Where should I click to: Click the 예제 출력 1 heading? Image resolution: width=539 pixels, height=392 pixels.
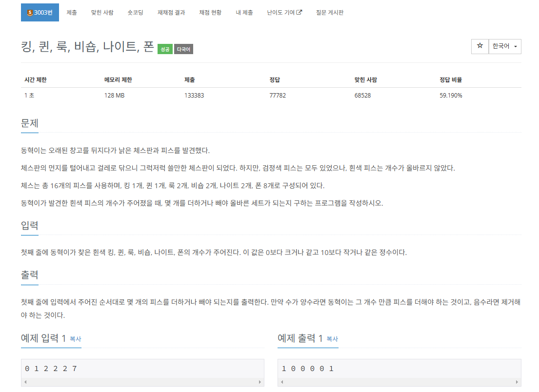300,338
